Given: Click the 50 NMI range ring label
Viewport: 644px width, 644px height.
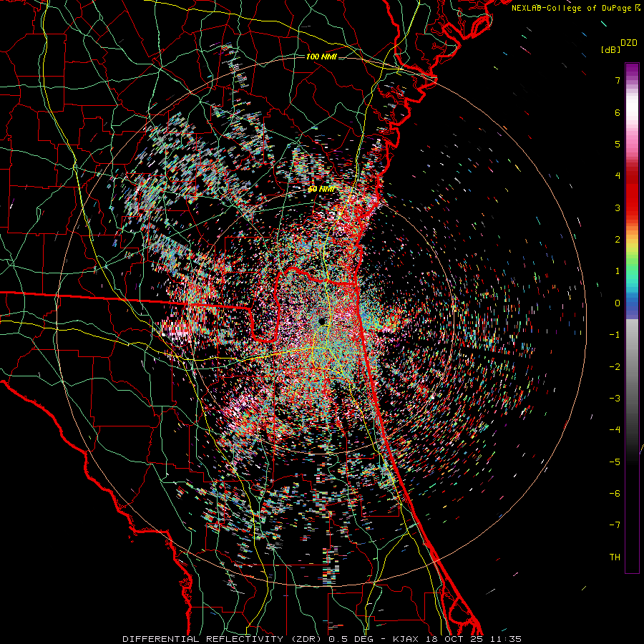Looking at the screenshot, I should [321, 190].
